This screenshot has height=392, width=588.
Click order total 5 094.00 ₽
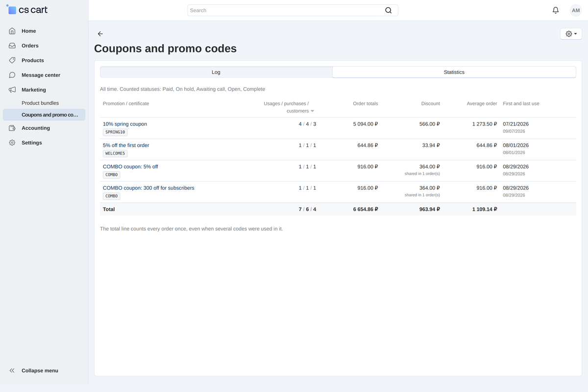(x=366, y=124)
